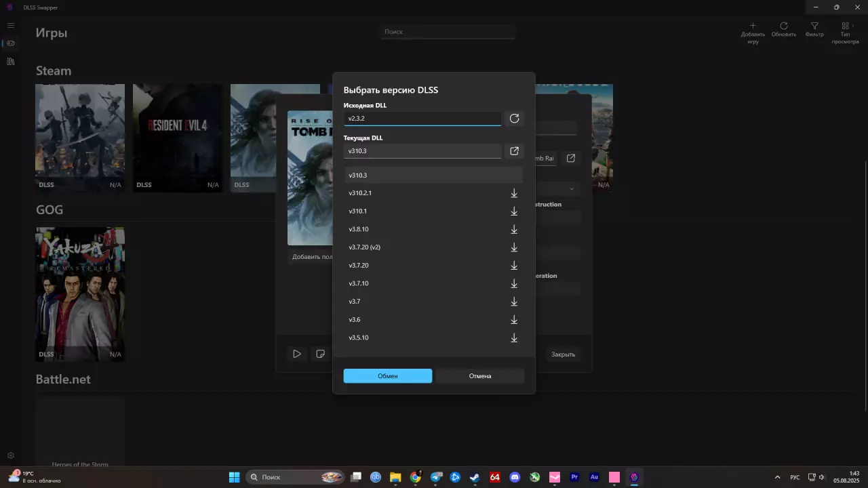Click the Обновить refresh toolbar button
Screen dimensions: 868x488
tap(783, 30)
